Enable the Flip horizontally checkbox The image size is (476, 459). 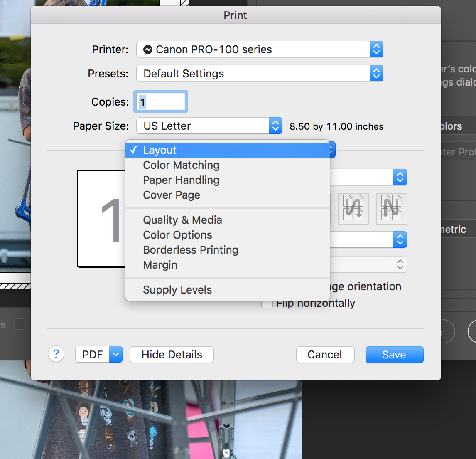tap(267, 303)
